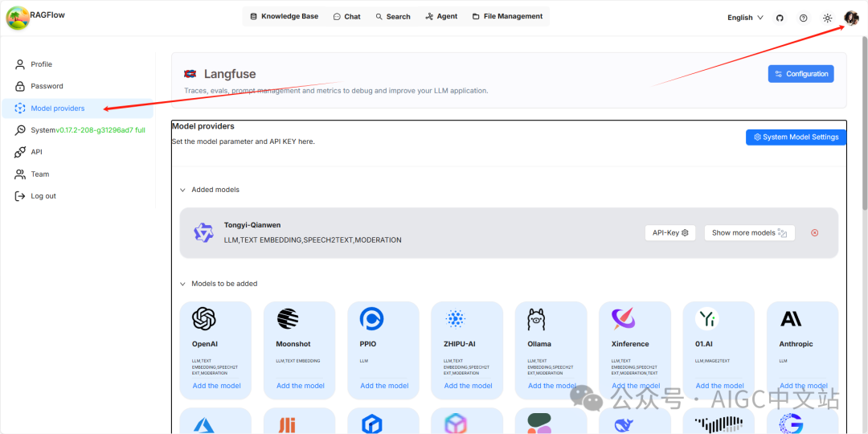Open Team in the sidebar
The image size is (868, 434).
tap(77, 174)
